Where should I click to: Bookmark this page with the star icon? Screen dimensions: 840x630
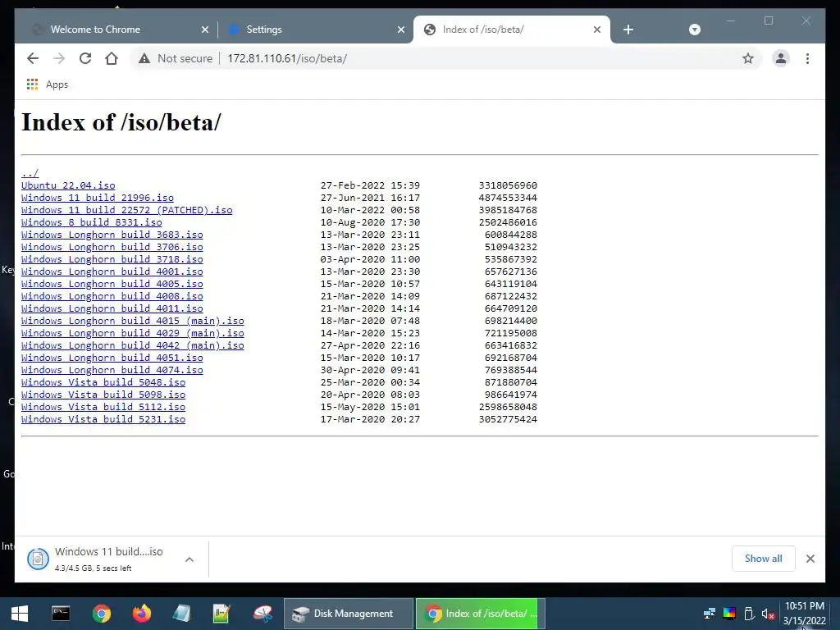748,58
